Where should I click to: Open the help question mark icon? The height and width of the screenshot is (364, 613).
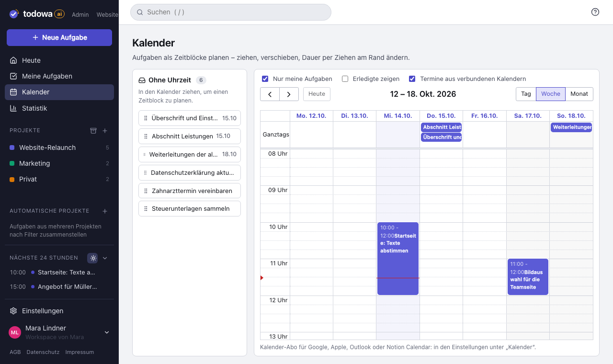click(x=595, y=12)
